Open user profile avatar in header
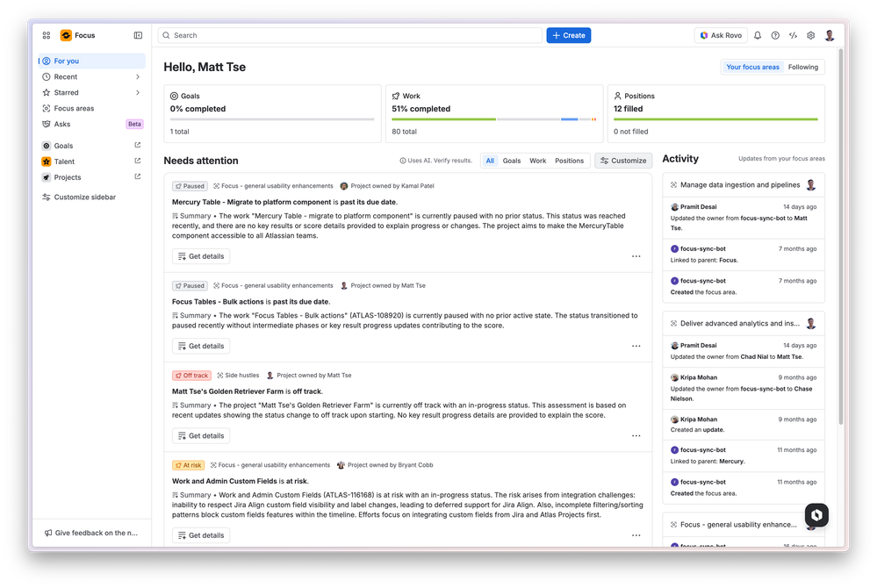 (830, 35)
